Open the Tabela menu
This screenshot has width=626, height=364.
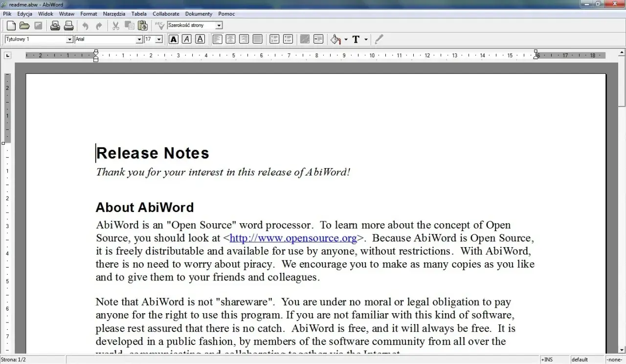(x=139, y=14)
